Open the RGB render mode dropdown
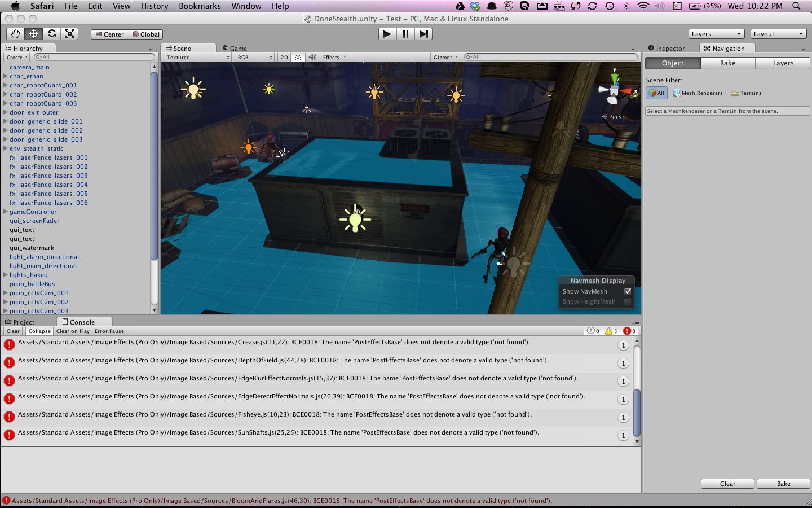The width and height of the screenshot is (812, 508). (255, 57)
